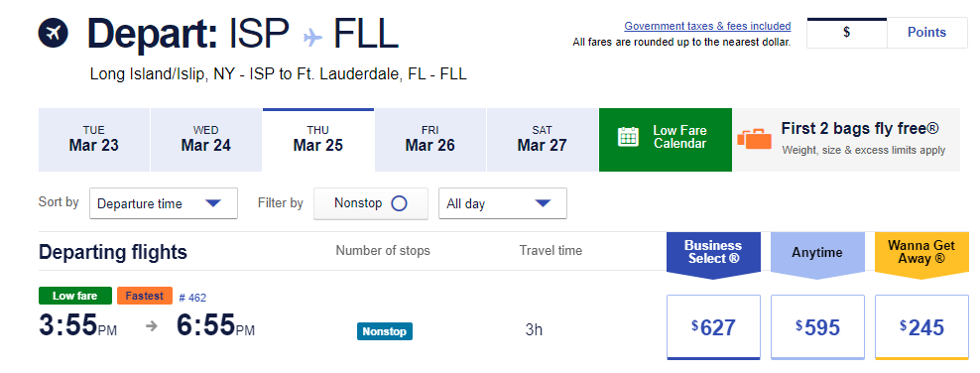The image size is (980, 373).
Task: Click the orange Fastest badge
Action: click(145, 296)
